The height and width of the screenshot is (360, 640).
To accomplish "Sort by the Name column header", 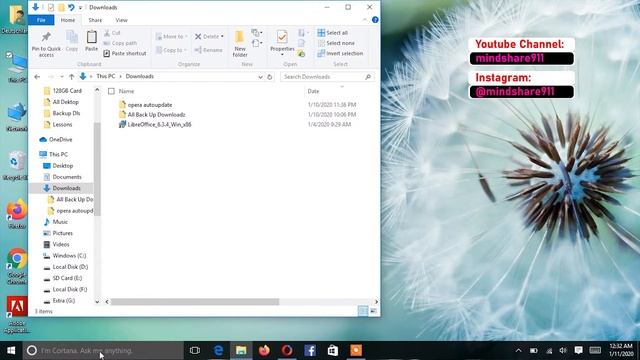I will tap(127, 91).
